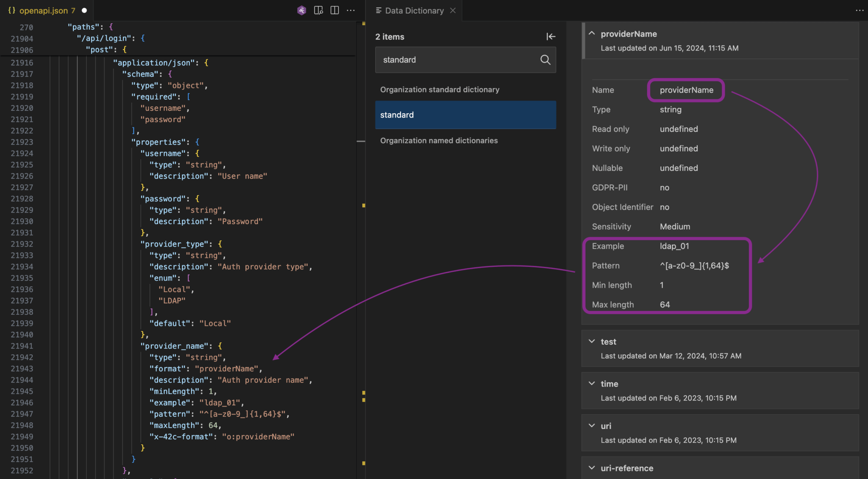This screenshot has height=479, width=868.
Task: Click the highlighted providerName value in the details pane
Action: coord(686,90)
